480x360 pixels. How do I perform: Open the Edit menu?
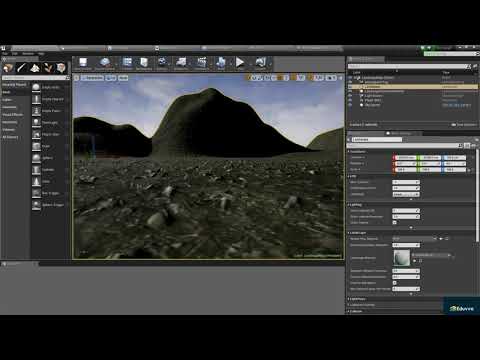(15, 54)
